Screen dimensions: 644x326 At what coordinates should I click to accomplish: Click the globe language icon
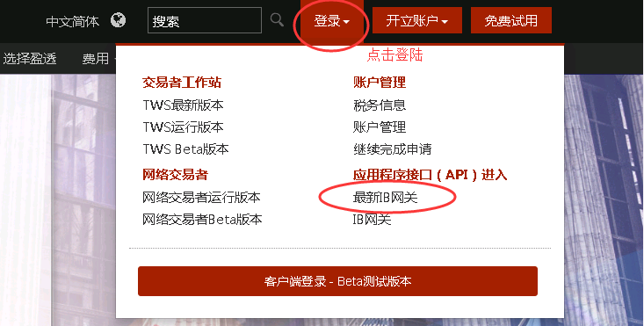click(x=118, y=19)
